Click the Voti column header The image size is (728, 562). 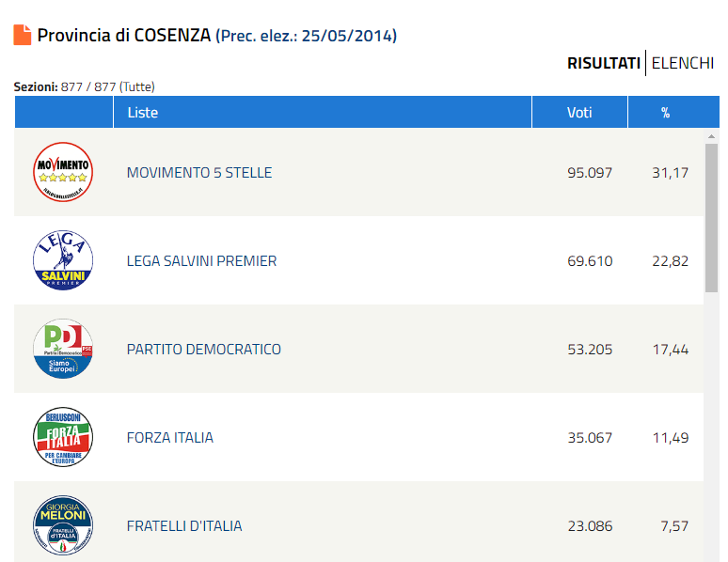[x=579, y=113]
